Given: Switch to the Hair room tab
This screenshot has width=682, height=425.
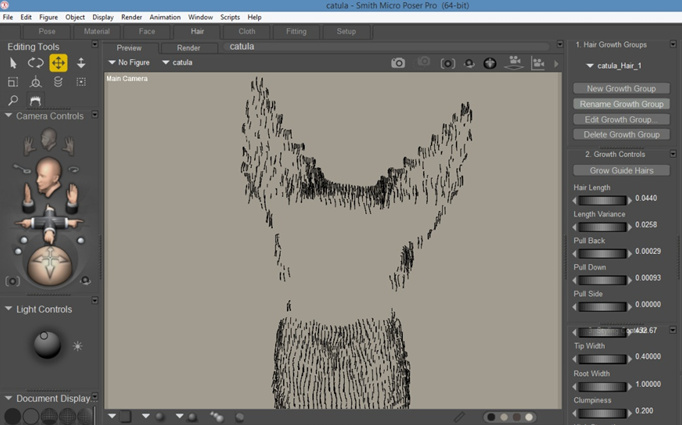Looking at the screenshot, I should coord(197,31).
